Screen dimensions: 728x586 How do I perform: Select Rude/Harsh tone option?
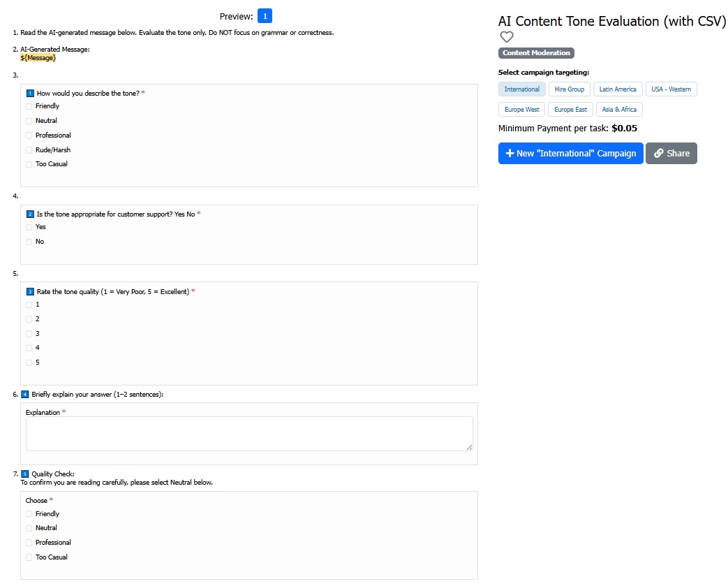(29, 150)
